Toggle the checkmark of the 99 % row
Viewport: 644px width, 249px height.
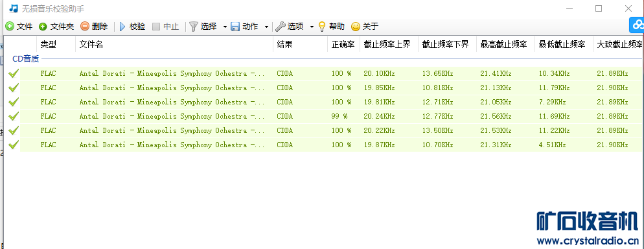click(14, 116)
